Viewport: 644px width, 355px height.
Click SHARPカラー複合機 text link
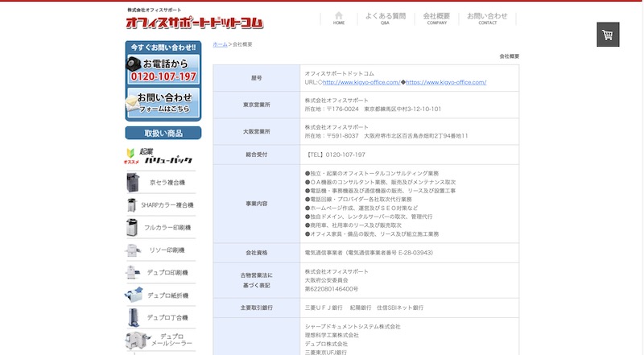click(x=167, y=205)
